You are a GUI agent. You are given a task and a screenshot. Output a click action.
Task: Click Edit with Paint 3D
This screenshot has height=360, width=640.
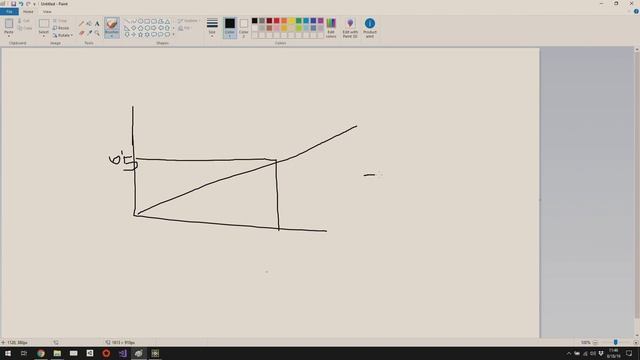coord(350,27)
